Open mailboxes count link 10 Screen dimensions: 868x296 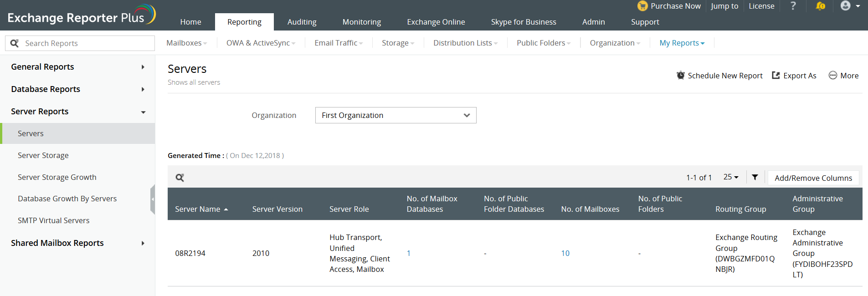pyautogui.click(x=565, y=253)
